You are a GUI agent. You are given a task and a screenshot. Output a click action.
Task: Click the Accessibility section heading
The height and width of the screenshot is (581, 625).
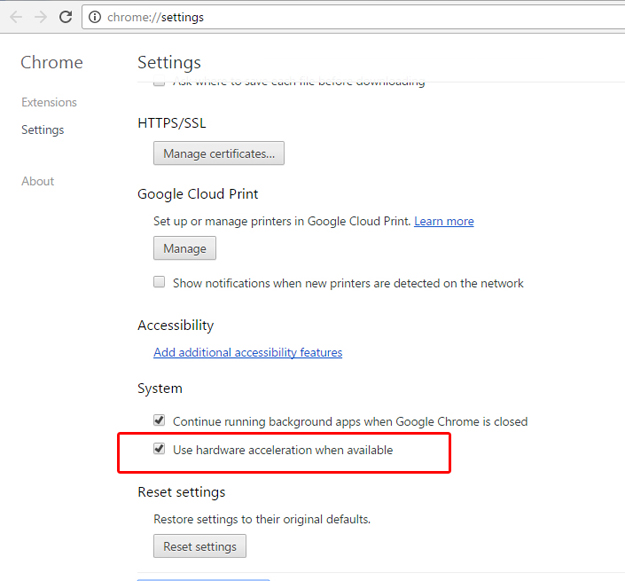tap(176, 326)
